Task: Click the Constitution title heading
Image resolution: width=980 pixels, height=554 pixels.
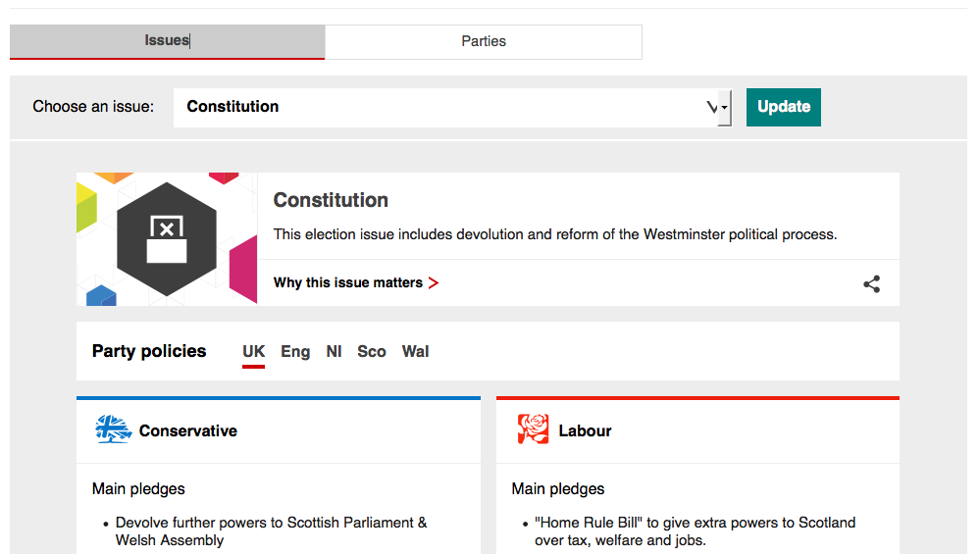Action: tap(331, 200)
